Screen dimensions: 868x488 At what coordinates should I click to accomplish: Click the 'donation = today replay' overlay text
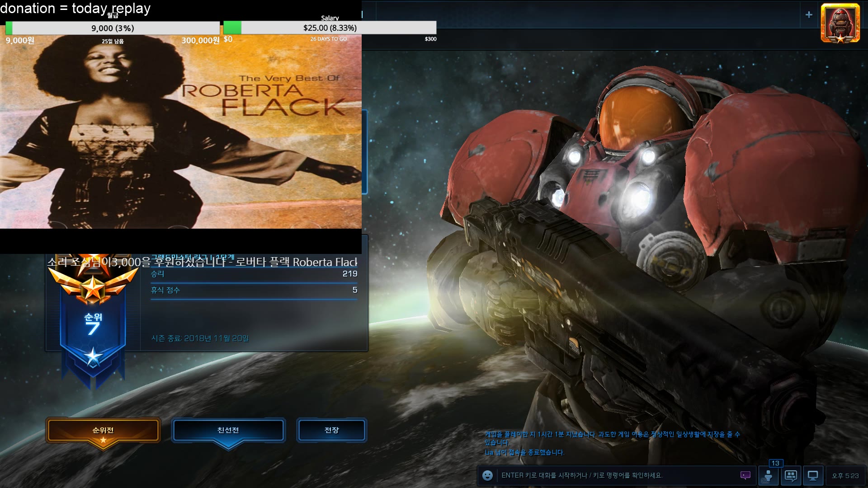[x=75, y=8]
